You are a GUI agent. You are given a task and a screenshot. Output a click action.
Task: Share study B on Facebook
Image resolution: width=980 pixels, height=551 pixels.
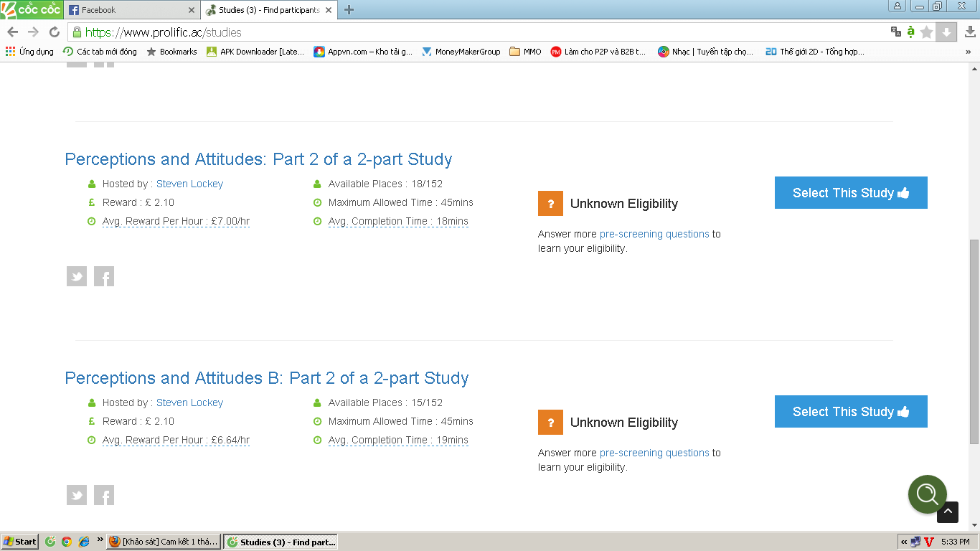click(104, 495)
